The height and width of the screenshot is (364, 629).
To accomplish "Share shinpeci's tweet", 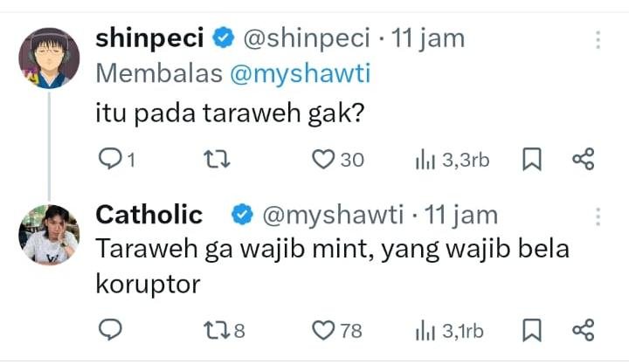I will coord(583,159).
